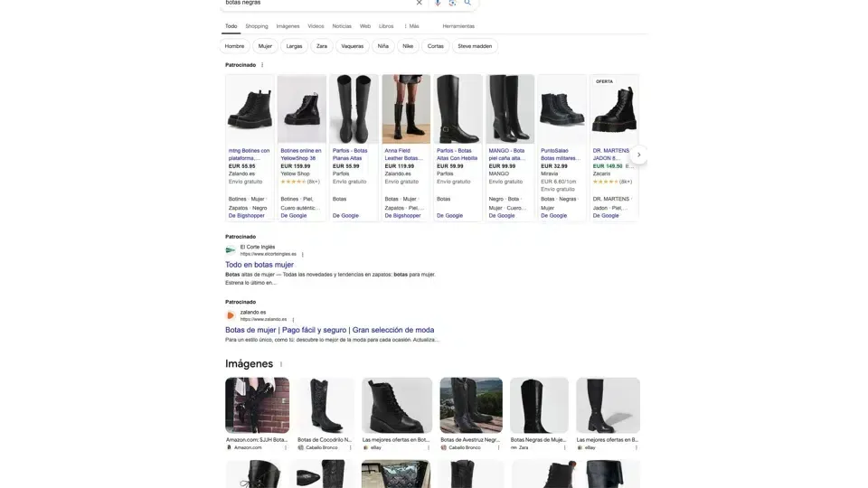Viewport: 868px width, 488px height.
Task: Open MANGO heeled boots product image
Action: (510, 109)
